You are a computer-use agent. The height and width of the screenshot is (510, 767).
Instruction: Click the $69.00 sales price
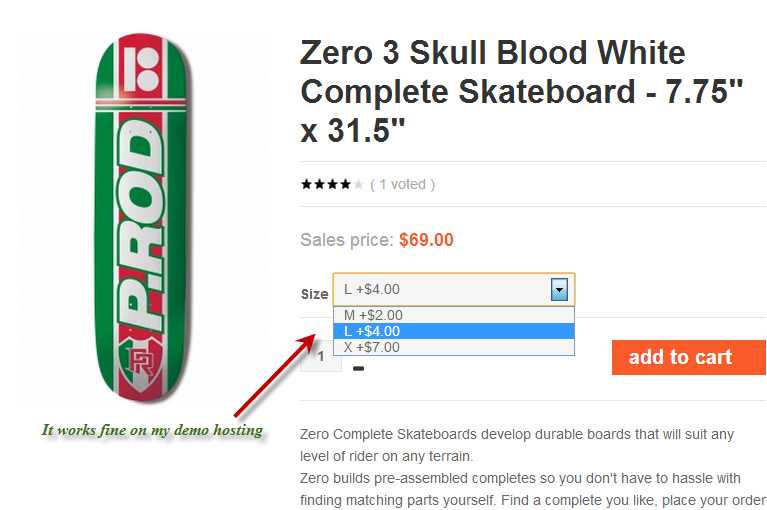426,240
